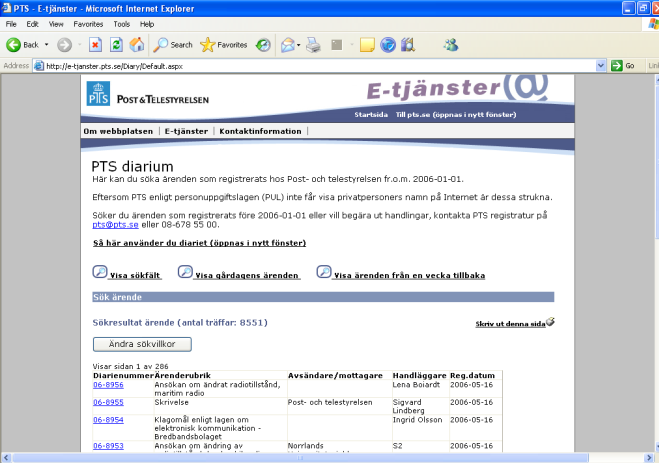Screen dimensions: 659x463
Task: Click handler name Lena Boiardt
Action: pyautogui.click(x=416, y=385)
